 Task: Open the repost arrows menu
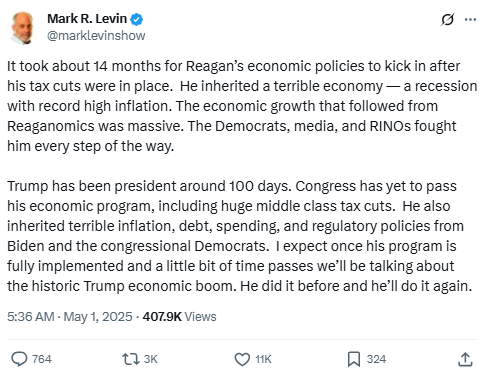131,359
